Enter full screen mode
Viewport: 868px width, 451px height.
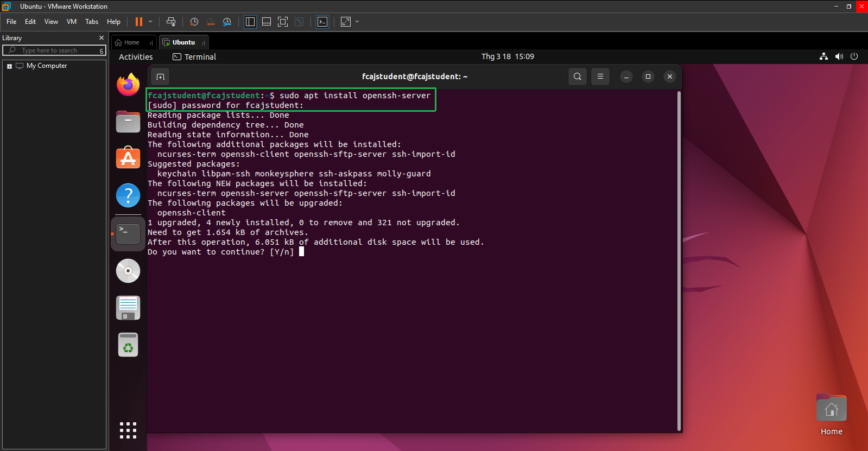coord(283,22)
